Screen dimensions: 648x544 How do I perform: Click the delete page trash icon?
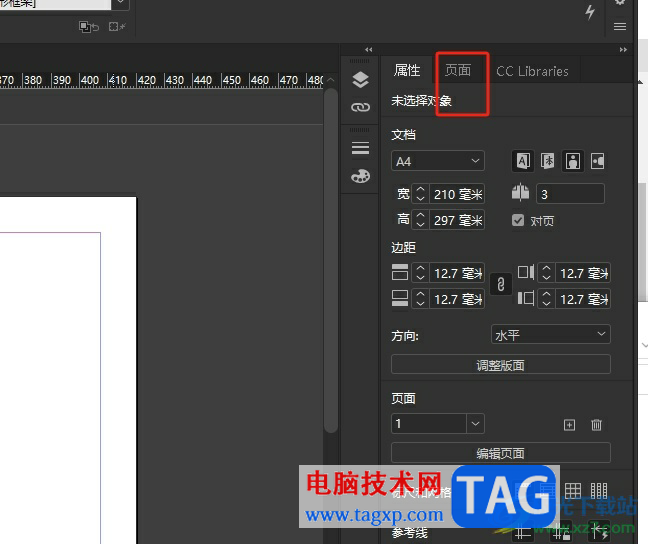596,425
